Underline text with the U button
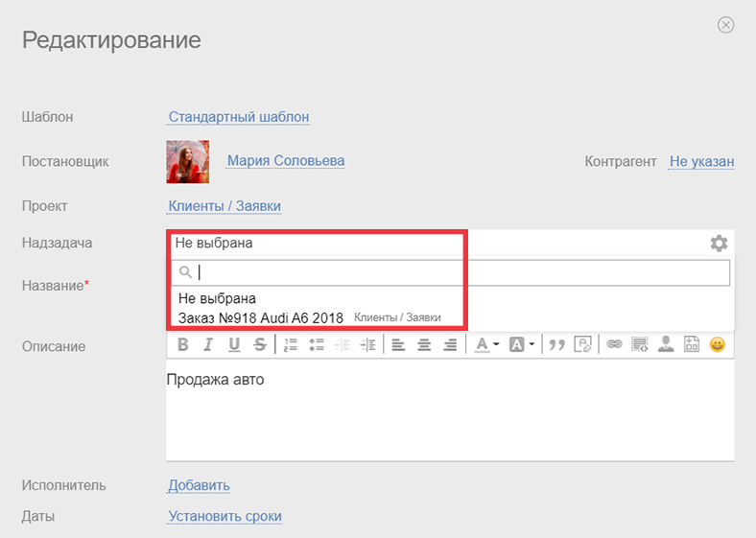The height and width of the screenshot is (538, 756). [x=234, y=344]
